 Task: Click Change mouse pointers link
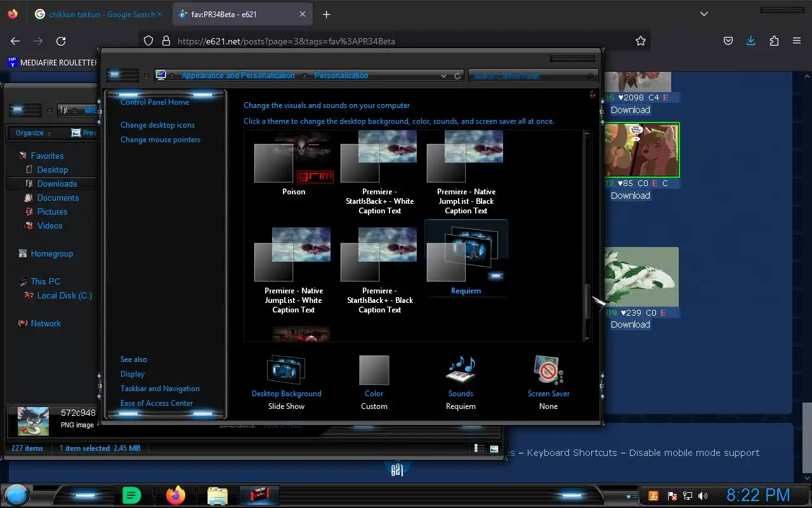[160, 140]
